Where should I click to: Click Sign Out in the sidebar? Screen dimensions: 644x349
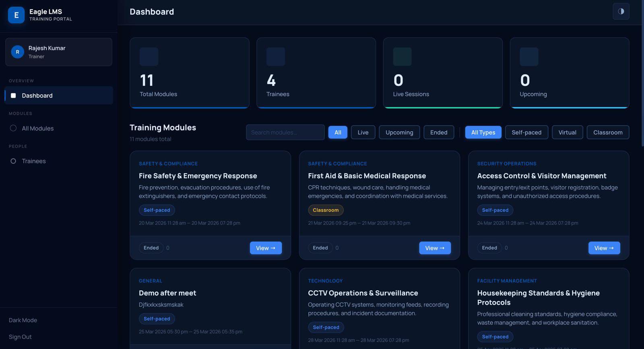pyautogui.click(x=20, y=337)
